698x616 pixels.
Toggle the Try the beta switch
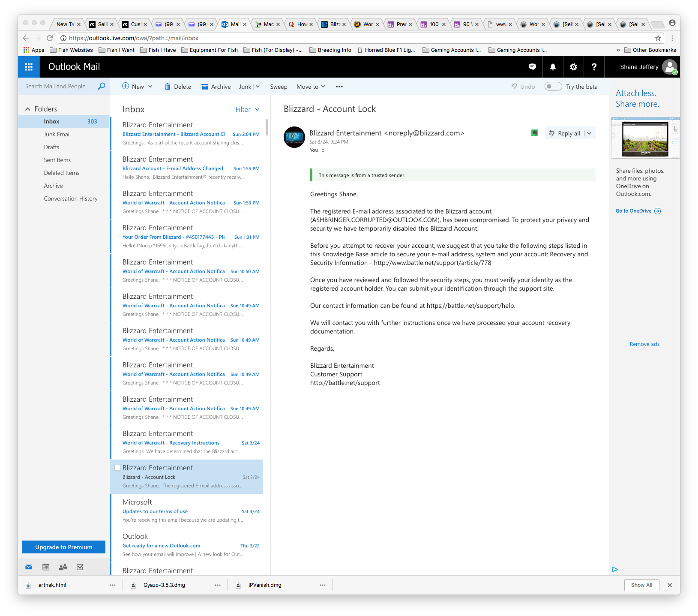pos(553,86)
